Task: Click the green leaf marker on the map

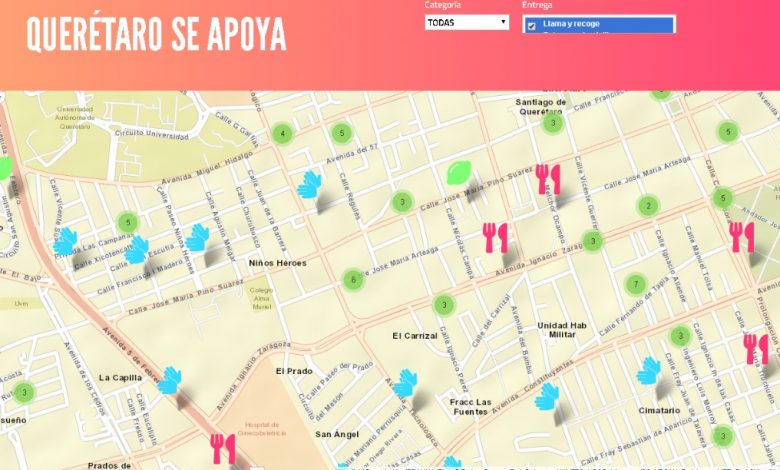Action: (x=459, y=172)
